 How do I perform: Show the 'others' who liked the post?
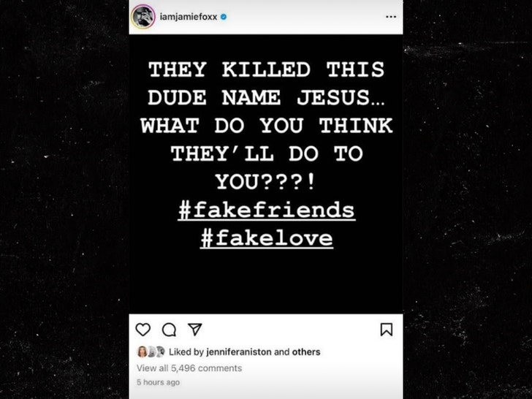[x=306, y=352]
